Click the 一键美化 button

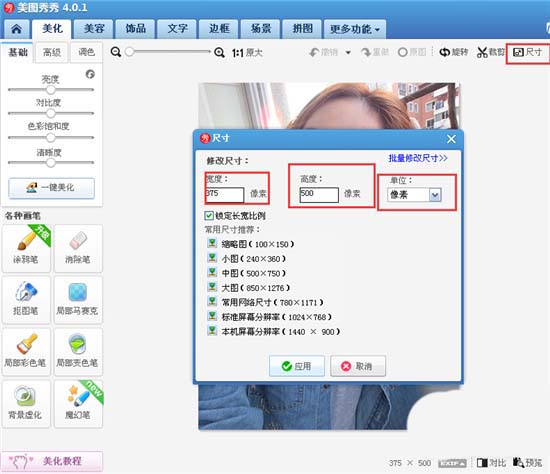52,188
